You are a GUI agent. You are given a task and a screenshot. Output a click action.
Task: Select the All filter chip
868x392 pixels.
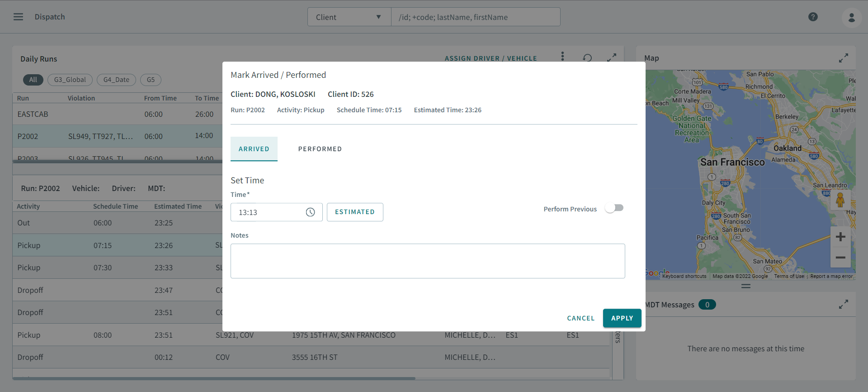tap(33, 80)
